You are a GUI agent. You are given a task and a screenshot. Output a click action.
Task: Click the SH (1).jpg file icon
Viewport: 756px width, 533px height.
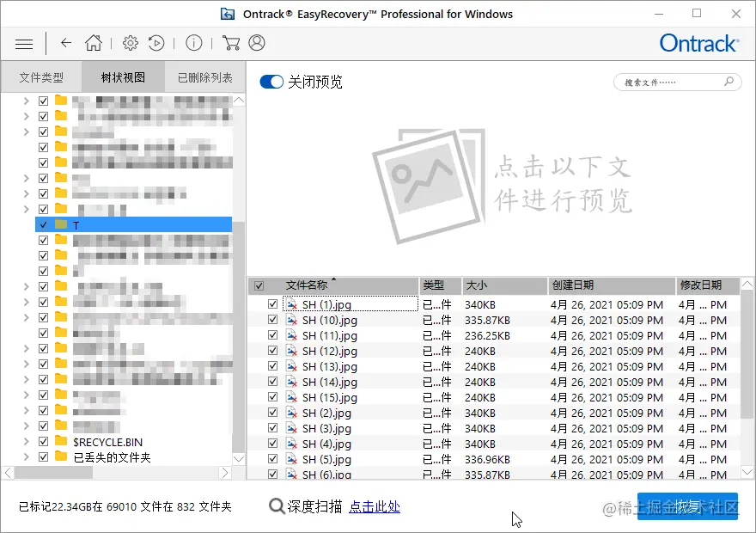291,304
